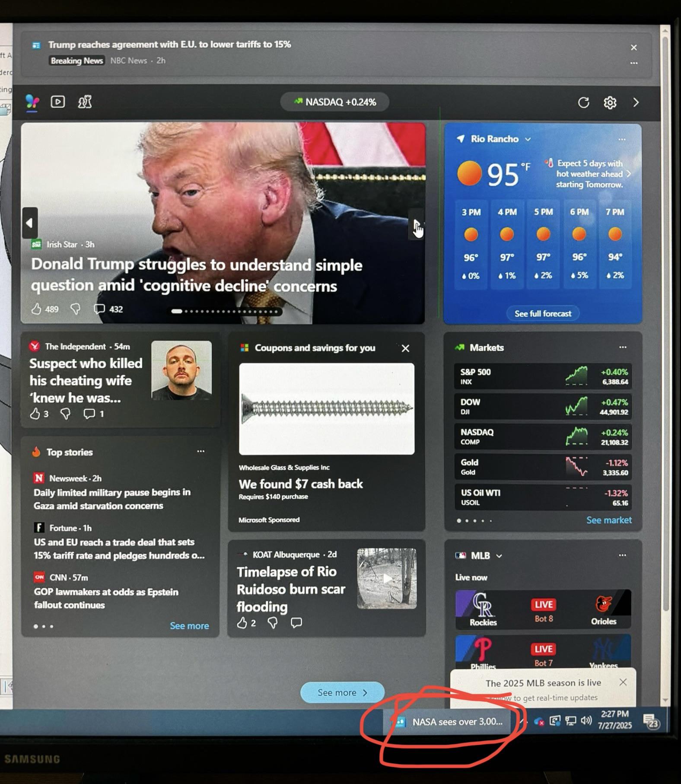Dislike the KOAT timelapse story
The image size is (681, 784).
coord(273,623)
